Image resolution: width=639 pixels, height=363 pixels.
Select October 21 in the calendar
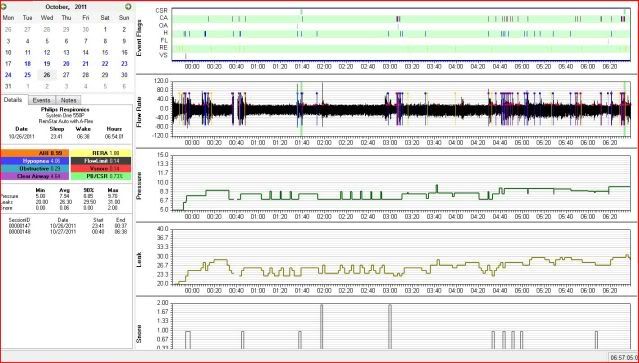coord(86,64)
